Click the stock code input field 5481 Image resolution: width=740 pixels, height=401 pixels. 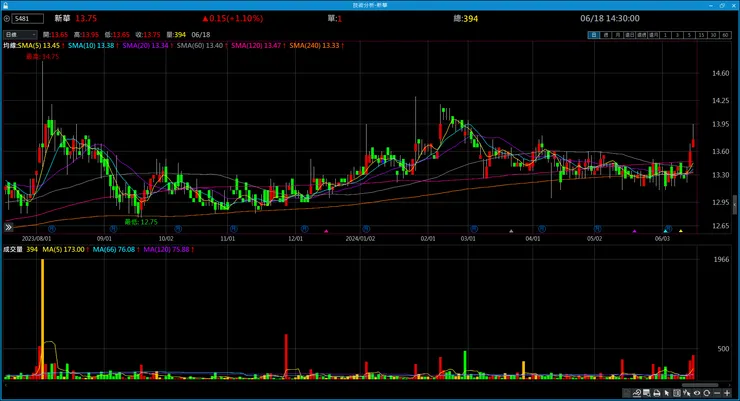point(28,18)
